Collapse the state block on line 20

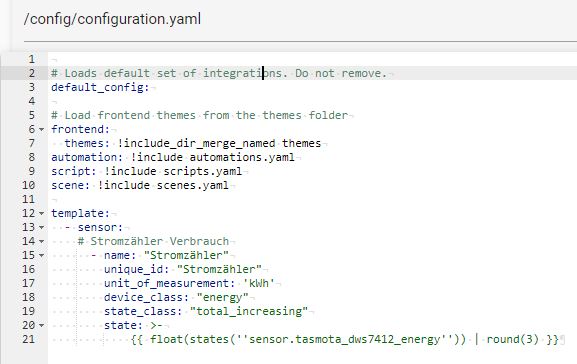point(41,325)
